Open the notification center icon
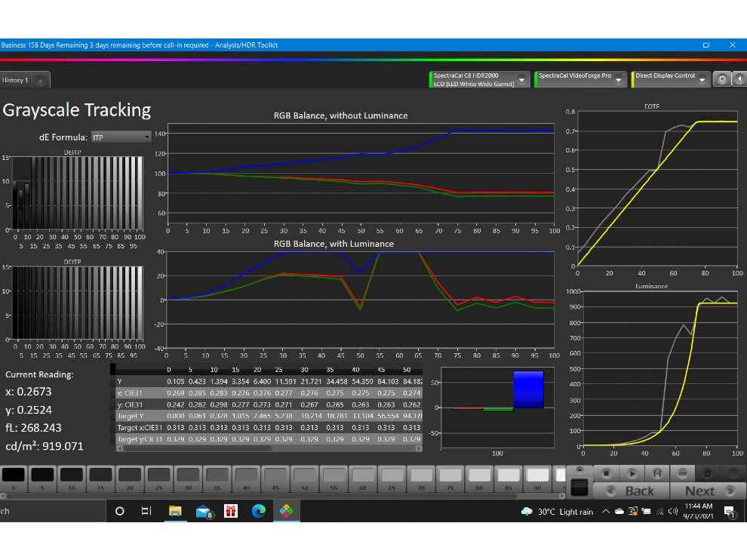The width and height of the screenshot is (747, 560). pos(729,512)
